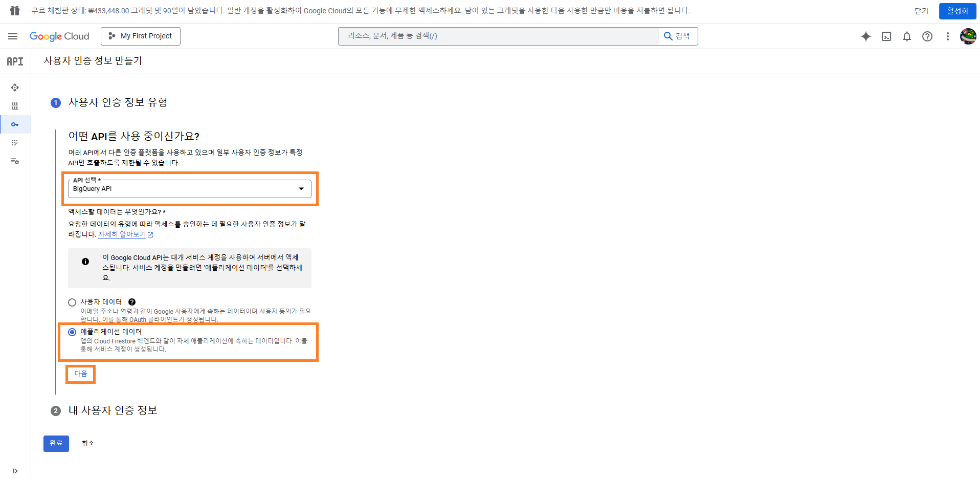
Task: Open the main navigation hamburger menu
Action: 13,36
